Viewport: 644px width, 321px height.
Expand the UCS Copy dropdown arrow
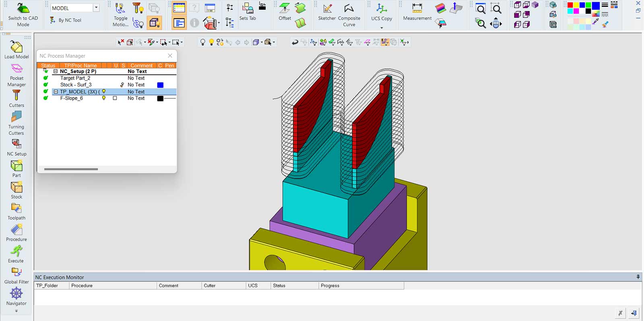382,28
